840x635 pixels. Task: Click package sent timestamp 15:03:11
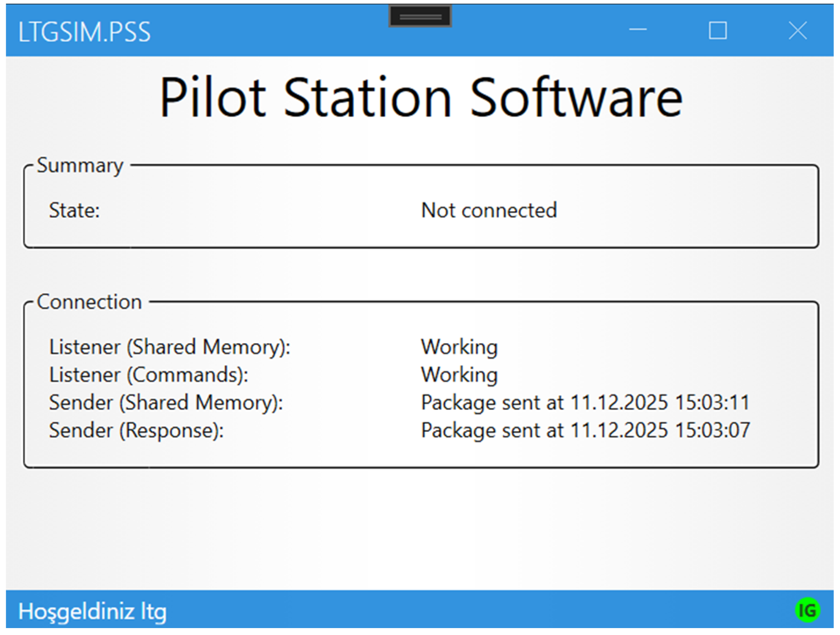tap(585, 403)
